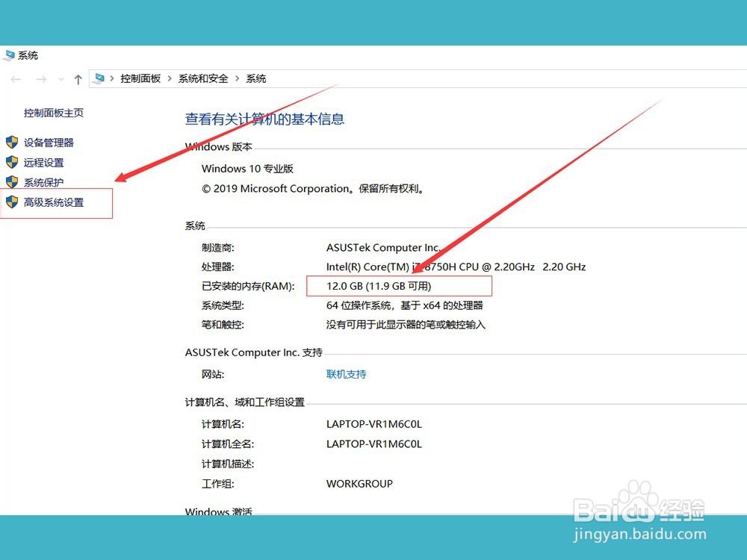Click the 系统 window title icon
The image size is (747, 560).
8,55
